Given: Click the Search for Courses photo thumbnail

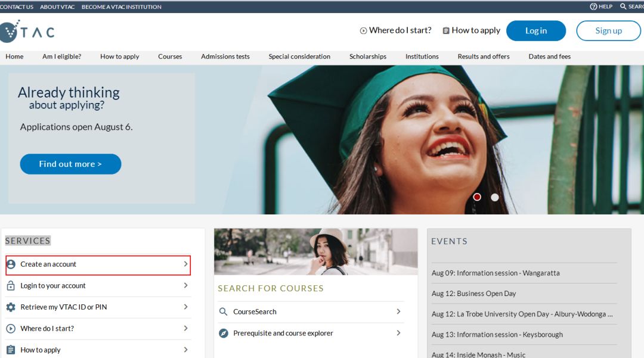Looking at the screenshot, I should pyautogui.click(x=315, y=251).
